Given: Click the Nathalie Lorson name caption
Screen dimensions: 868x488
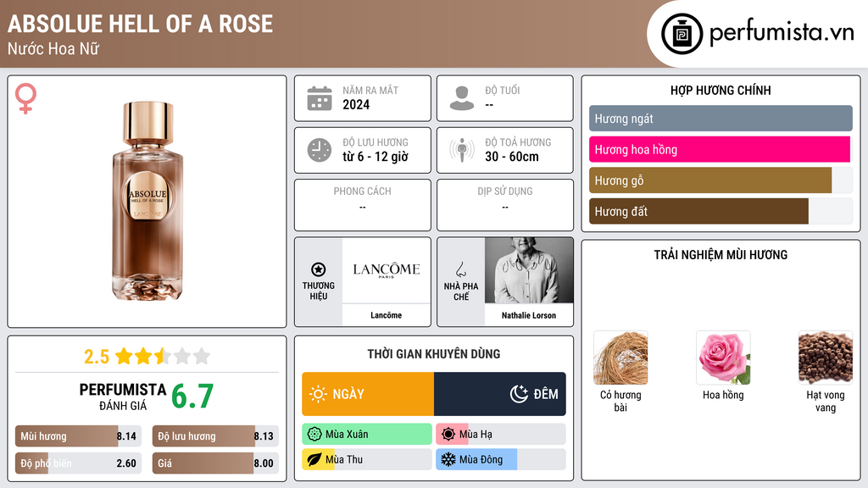Looking at the screenshot, I should click(x=529, y=315).
